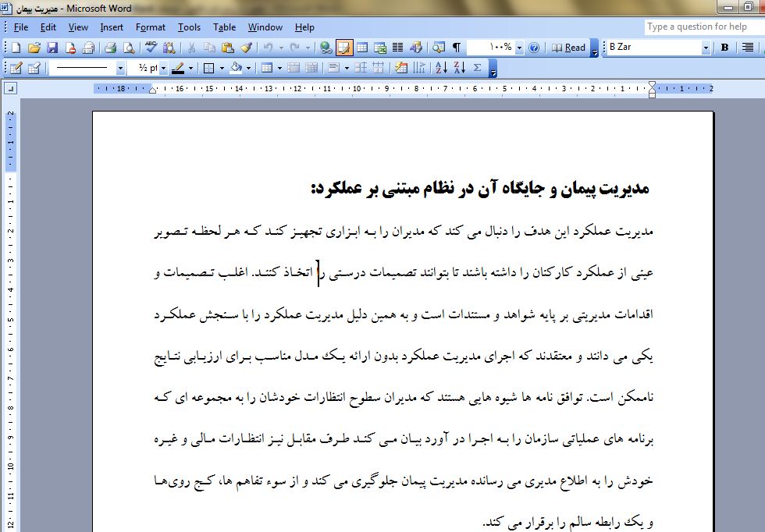
Task: Click the Format Painter brush icon
Action: pos(246,48)
